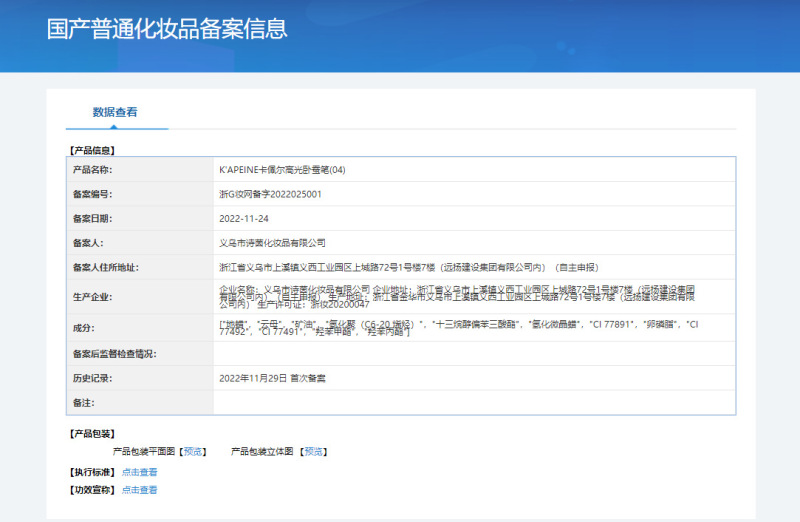The image size is (800, 522).
Task: Open the 数据查看 tab
Action: (x=115, y=112)
